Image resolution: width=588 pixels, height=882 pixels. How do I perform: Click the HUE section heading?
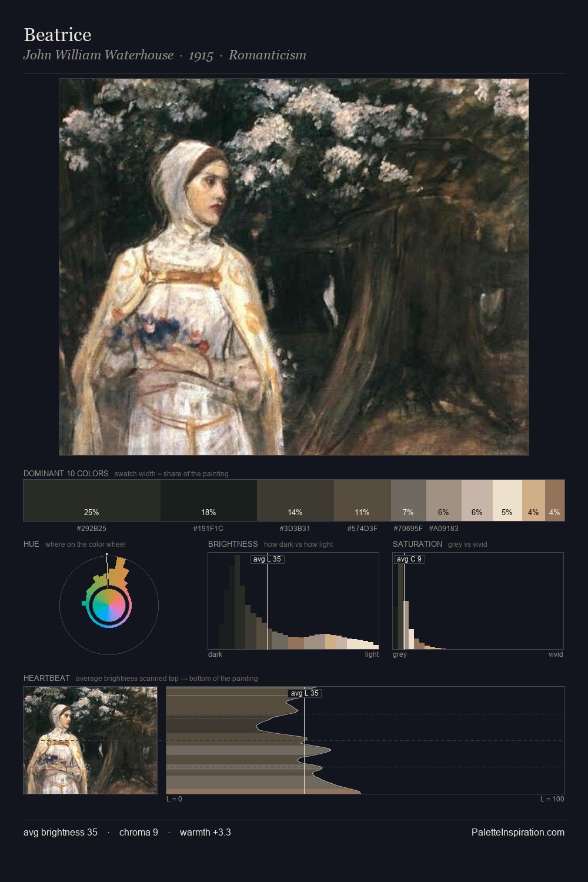click(x=31, y=544)
